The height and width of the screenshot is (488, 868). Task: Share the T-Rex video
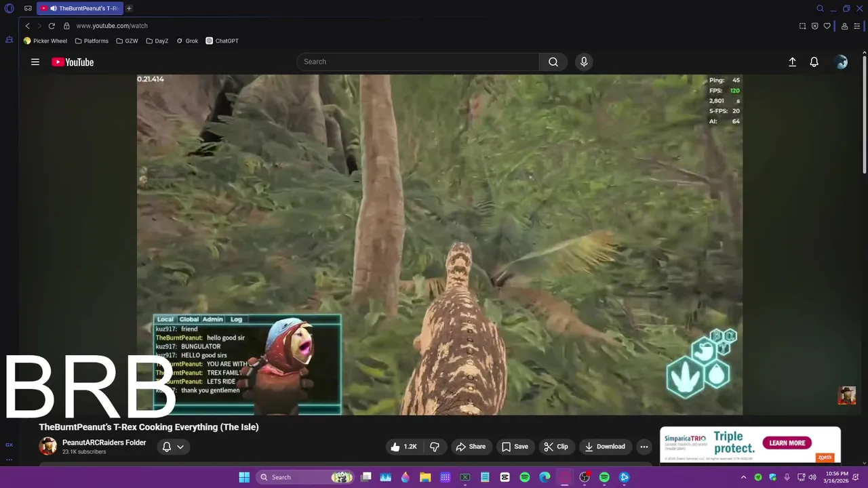point(471,447)
